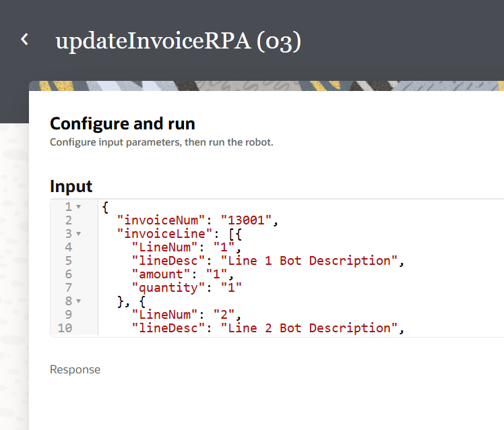This screenshot has width=504, height=430.
Task: Click the "Line 1 Bot Description" string
Action: (309, 261)
